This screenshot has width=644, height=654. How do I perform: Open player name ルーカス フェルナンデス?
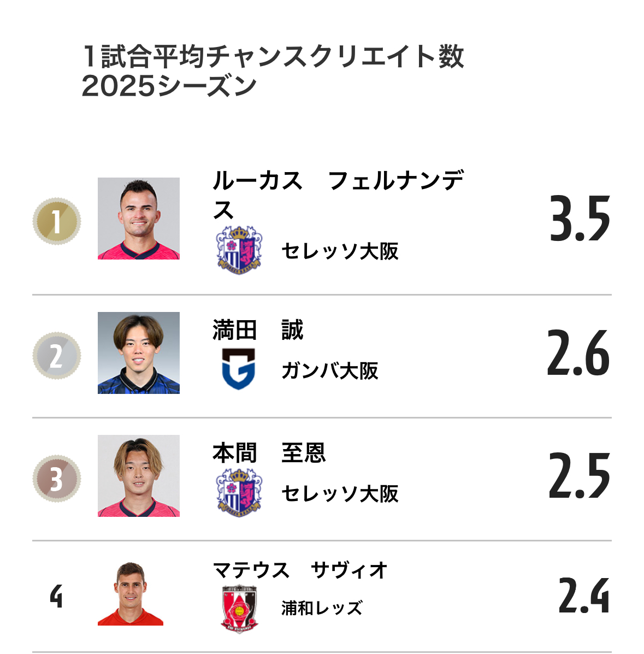[338, 195]
